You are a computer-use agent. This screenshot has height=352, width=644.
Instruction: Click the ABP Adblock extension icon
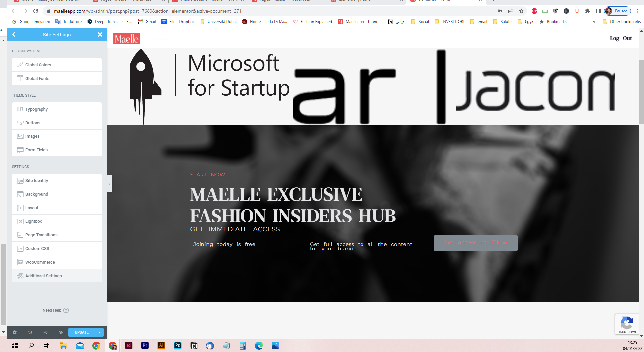point(534,11)
